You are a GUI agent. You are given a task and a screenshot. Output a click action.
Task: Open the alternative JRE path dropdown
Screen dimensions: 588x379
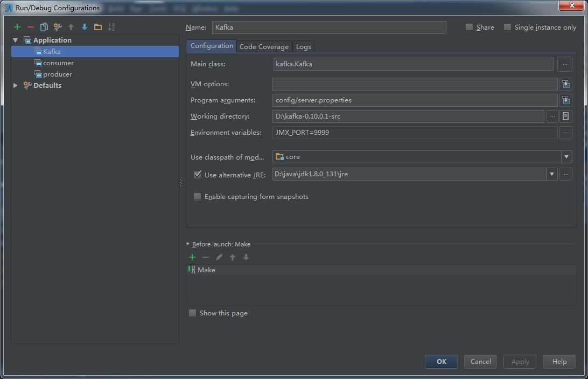(x=551, y=174)
